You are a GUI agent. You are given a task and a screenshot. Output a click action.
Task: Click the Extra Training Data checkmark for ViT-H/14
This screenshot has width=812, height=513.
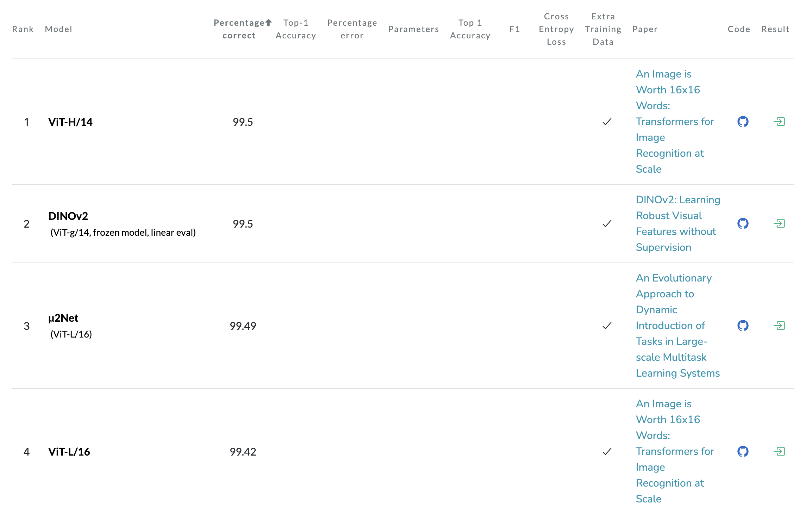tap(607, 122)
